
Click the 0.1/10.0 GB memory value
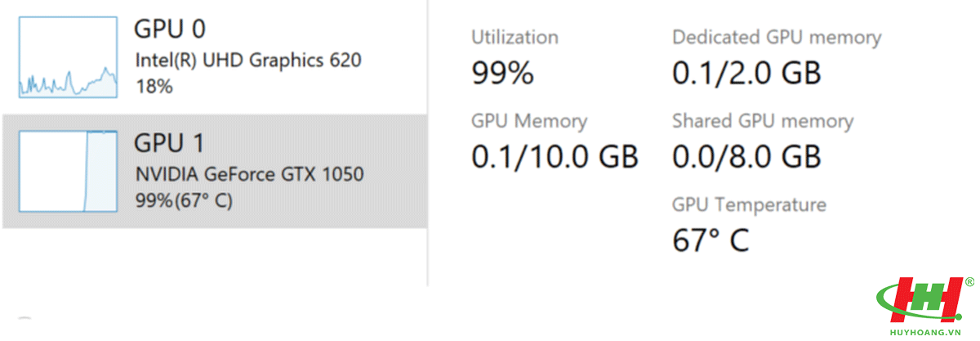[x=555, y=155]
